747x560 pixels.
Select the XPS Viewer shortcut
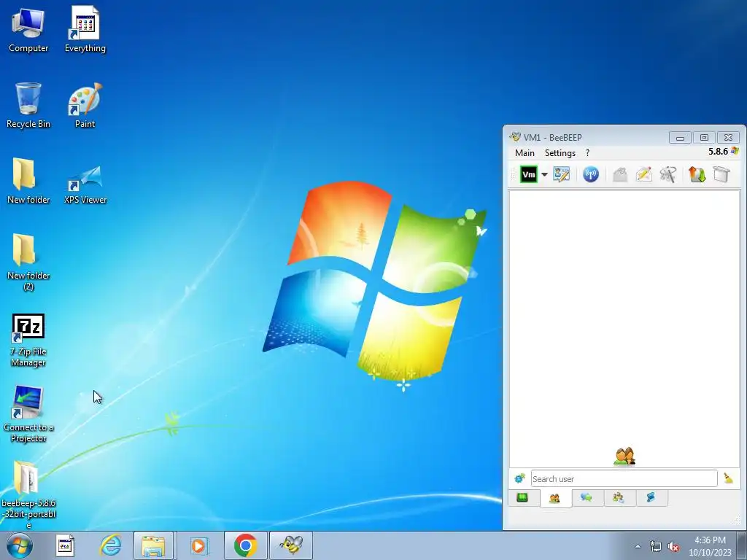pyautogui.click(x=85, y=184)
